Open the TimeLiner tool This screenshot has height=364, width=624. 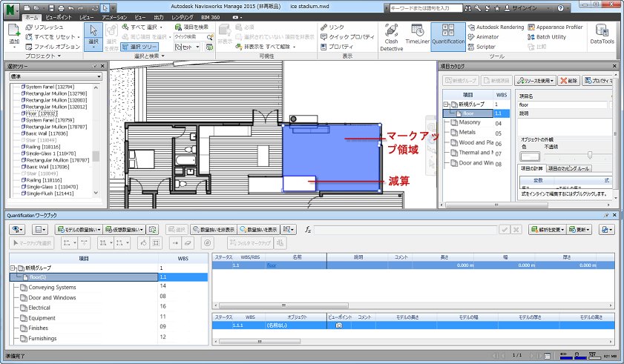coord(417,34)
